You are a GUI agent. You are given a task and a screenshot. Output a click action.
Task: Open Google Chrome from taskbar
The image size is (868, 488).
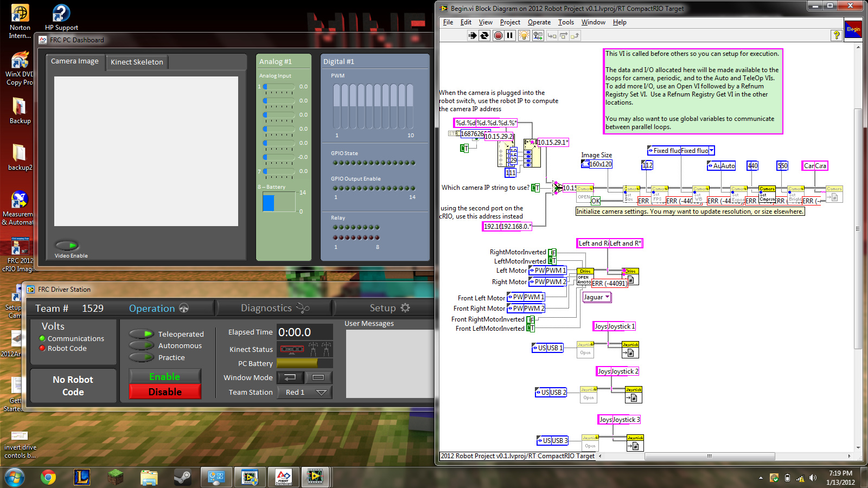tap(48, 477)
